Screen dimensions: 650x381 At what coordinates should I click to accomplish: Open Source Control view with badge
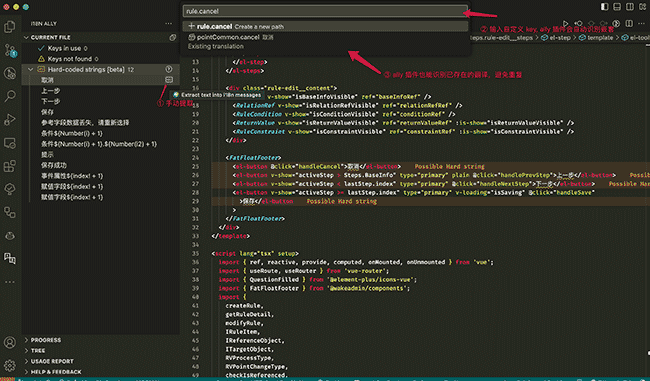10,50
